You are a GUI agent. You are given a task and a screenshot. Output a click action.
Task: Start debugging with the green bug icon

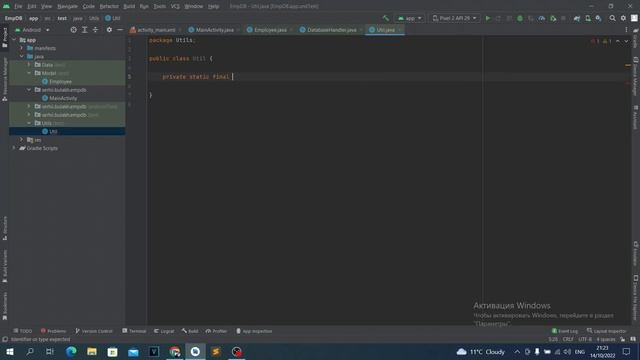tap(520, 18)
